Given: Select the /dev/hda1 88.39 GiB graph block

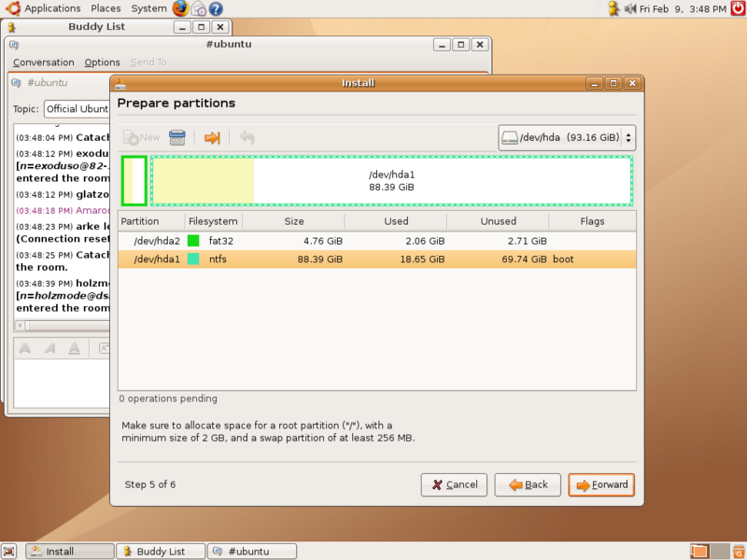Looking at the screenshot, I should click(391, 180).
